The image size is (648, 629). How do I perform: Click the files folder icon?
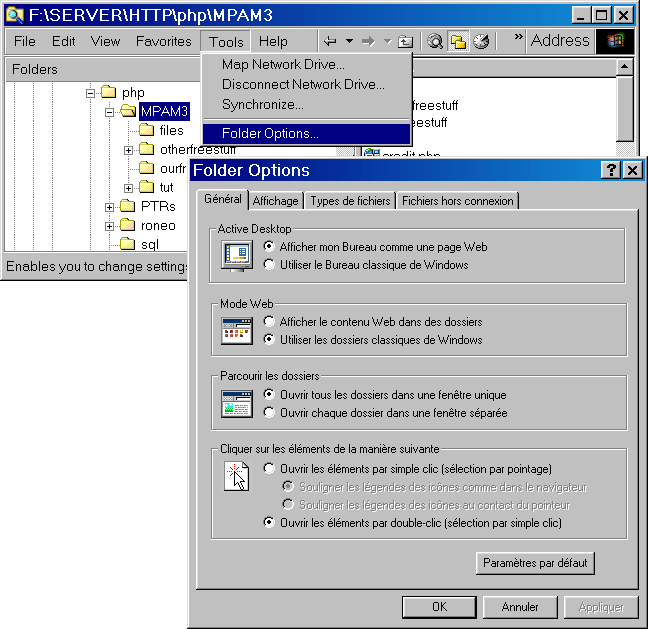tap(146, 130)
